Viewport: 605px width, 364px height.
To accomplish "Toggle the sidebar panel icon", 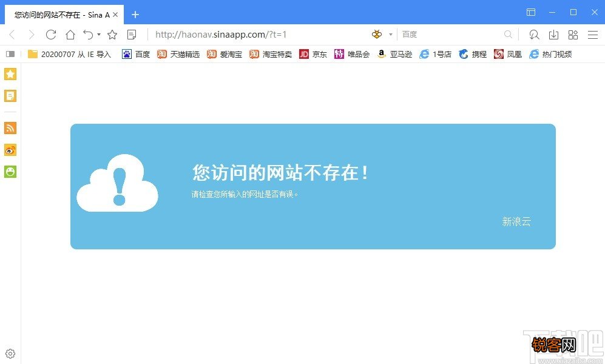I will (10, 54).
